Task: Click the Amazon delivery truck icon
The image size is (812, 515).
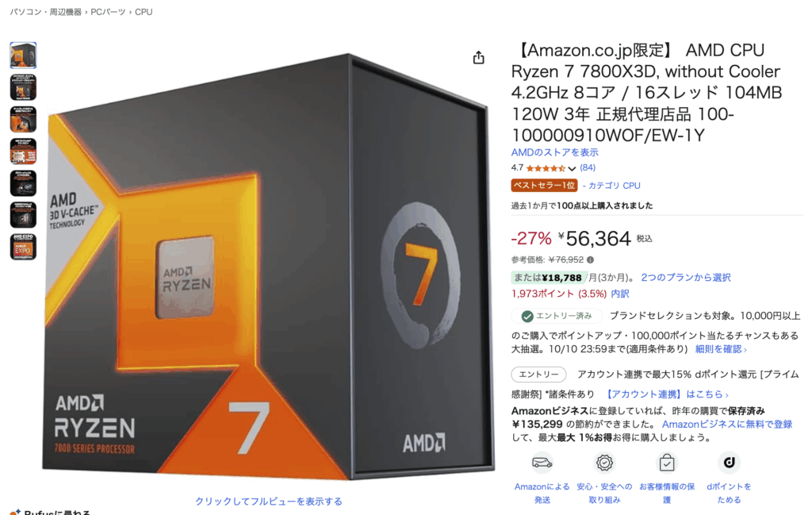Action: [x=542, y=462]
